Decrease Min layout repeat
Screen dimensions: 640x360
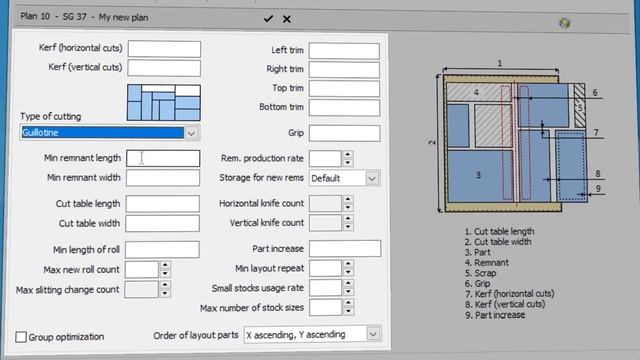pyautogui.click(x=348, y=272)
